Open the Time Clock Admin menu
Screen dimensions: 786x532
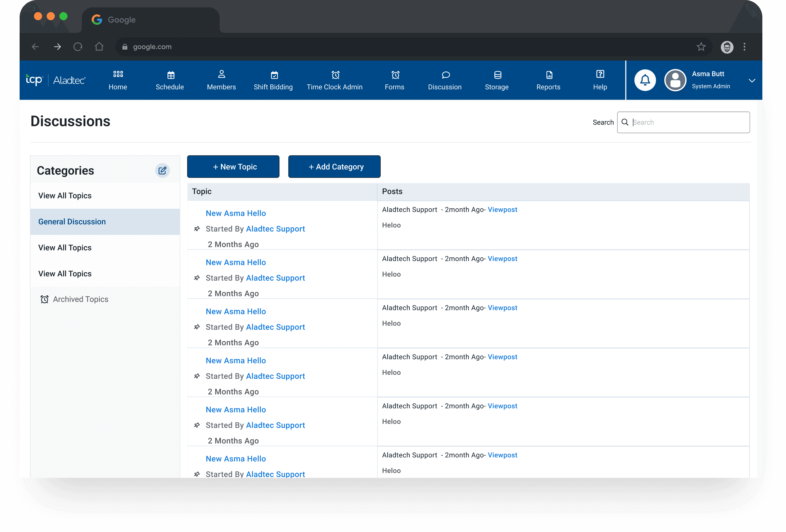pyautogui.click(x=334, y=80)
